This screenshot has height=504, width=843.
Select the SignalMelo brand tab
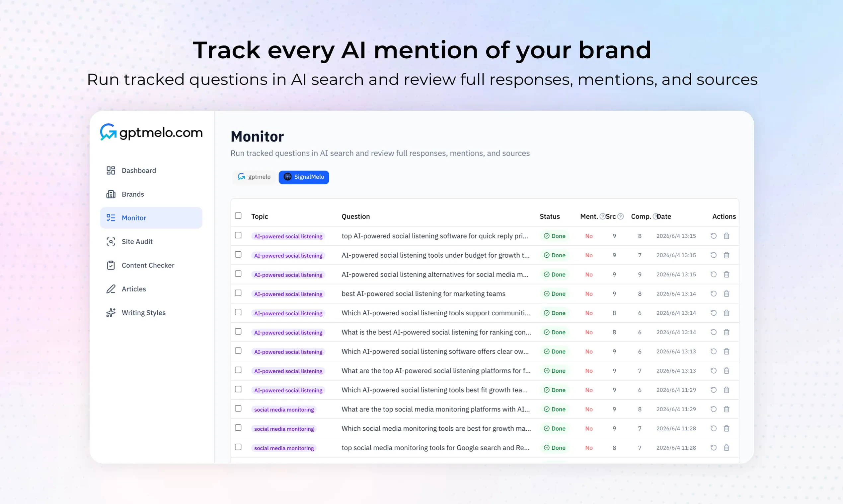tap(304, 177)
